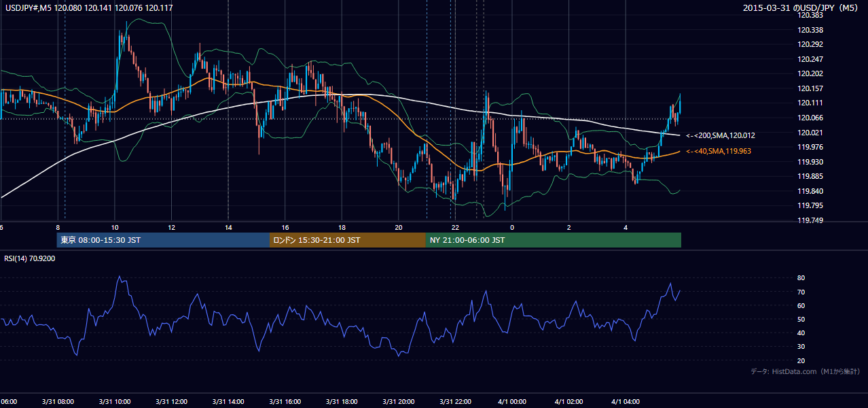
Task: Click the RSI scale value 80
Action: click(x=801, y=278)
